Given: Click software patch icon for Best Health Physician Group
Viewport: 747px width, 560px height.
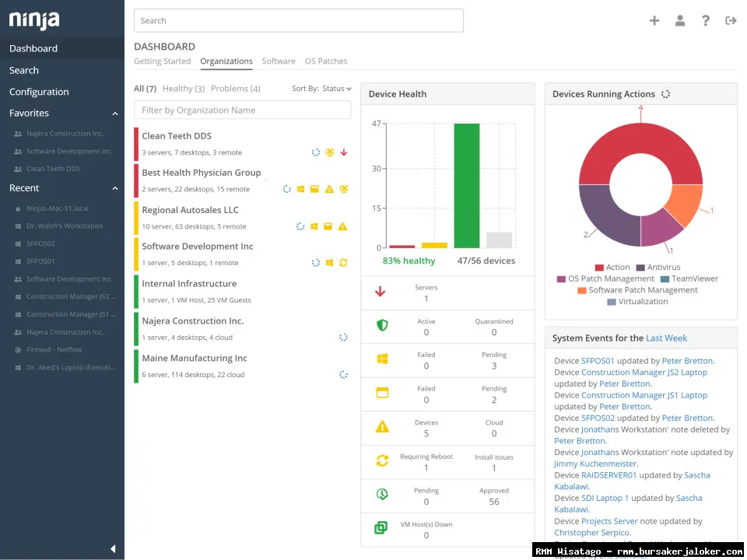Looking at the screenshot, I should pos(314,189).
